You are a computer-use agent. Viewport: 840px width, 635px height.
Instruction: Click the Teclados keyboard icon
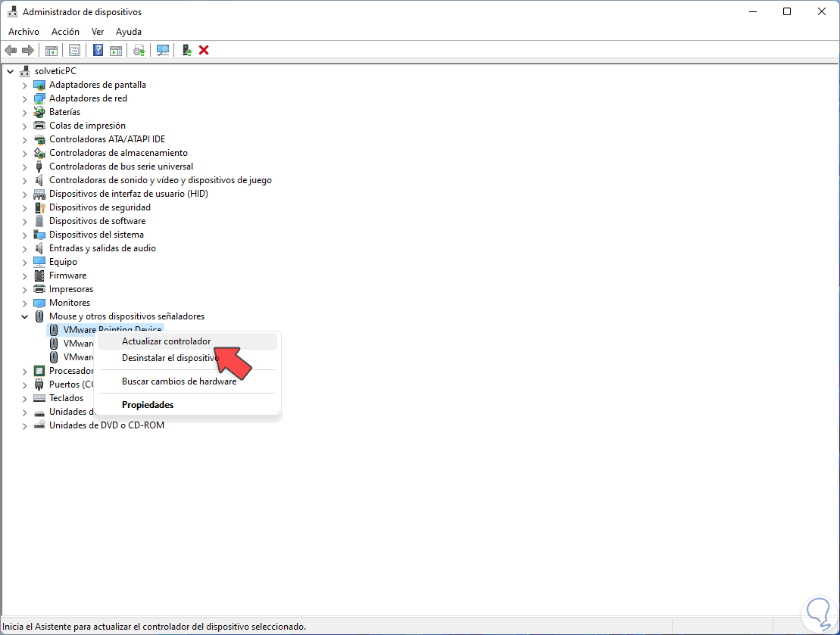coord(39,398)
